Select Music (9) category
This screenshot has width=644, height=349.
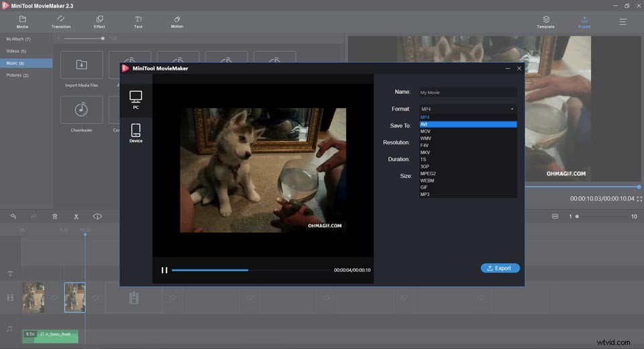click(x=26, y=63)
